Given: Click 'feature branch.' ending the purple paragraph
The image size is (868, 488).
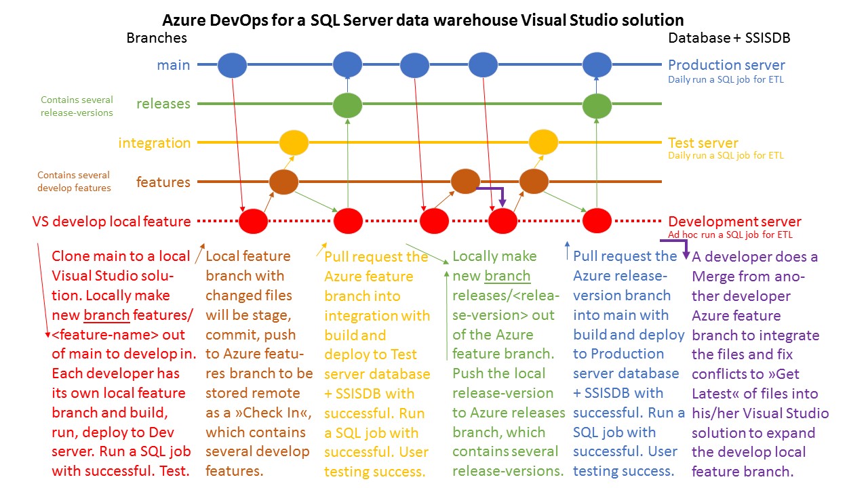Looking at the screenshot, I should 743,472.
